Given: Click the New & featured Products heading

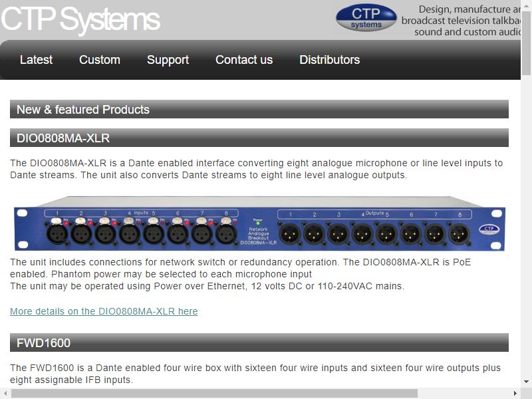Looking at the screenshot, I should pyautogui.click(x=259, y=109).
